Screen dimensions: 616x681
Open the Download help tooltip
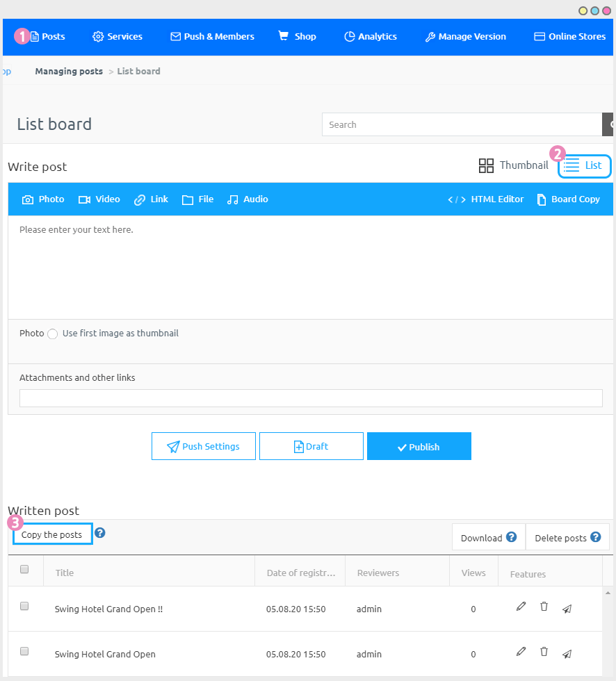point(511,537)
